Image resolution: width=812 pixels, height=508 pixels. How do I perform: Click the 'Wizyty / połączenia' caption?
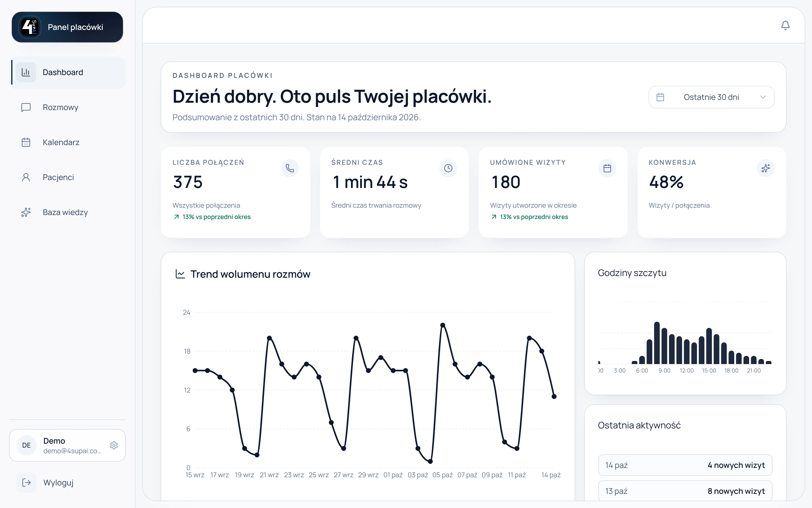(x=679, y=205)
